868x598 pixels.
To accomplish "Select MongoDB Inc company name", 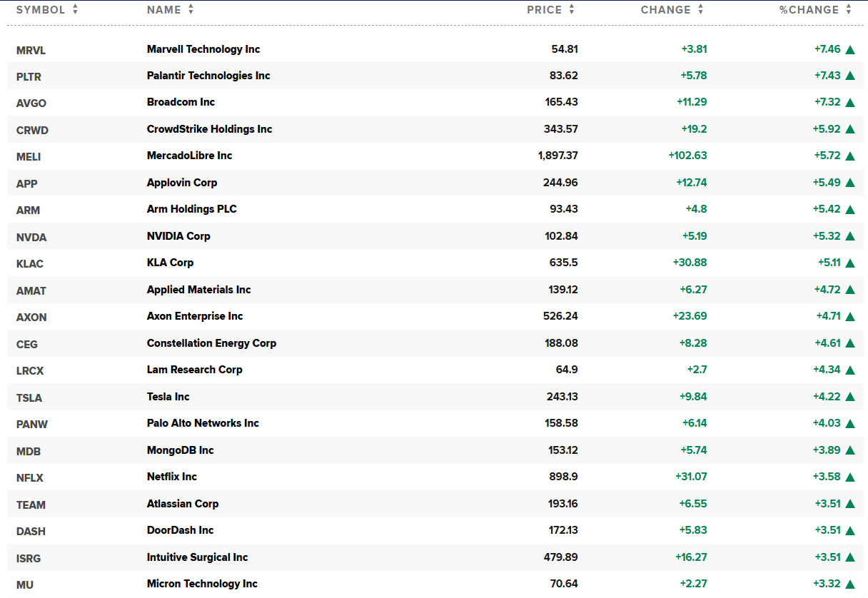I will pos(181,450).
